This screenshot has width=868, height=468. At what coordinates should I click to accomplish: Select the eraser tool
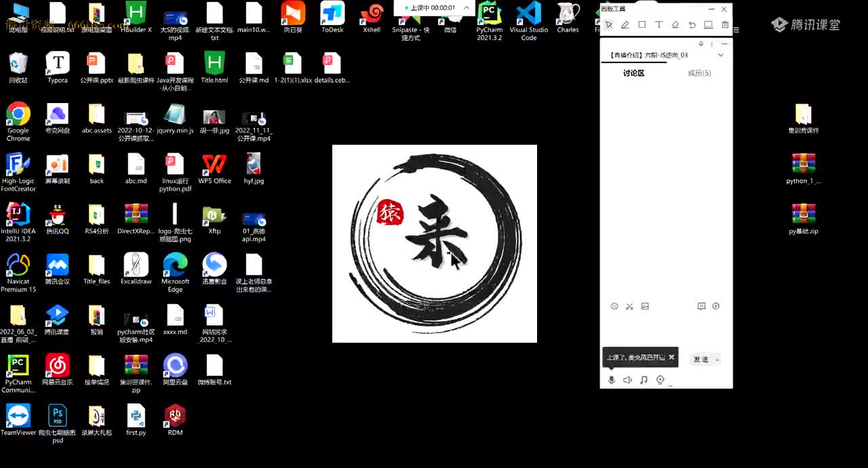coord(675,25)
